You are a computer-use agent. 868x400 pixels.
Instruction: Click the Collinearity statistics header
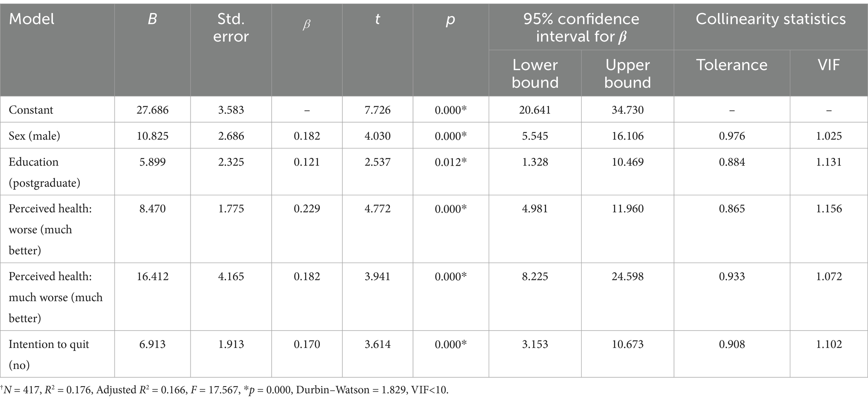(771, 19)
